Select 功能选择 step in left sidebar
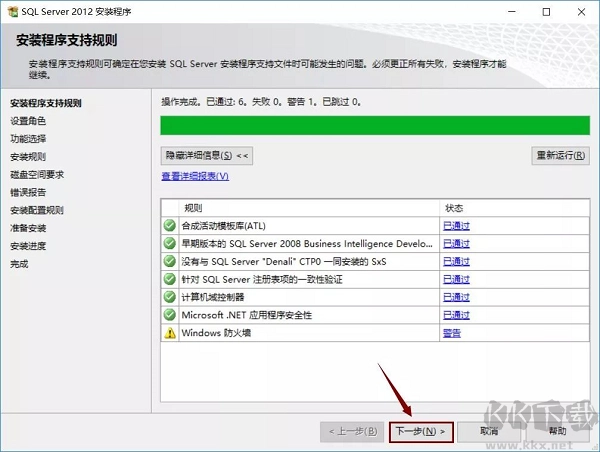 28,139
